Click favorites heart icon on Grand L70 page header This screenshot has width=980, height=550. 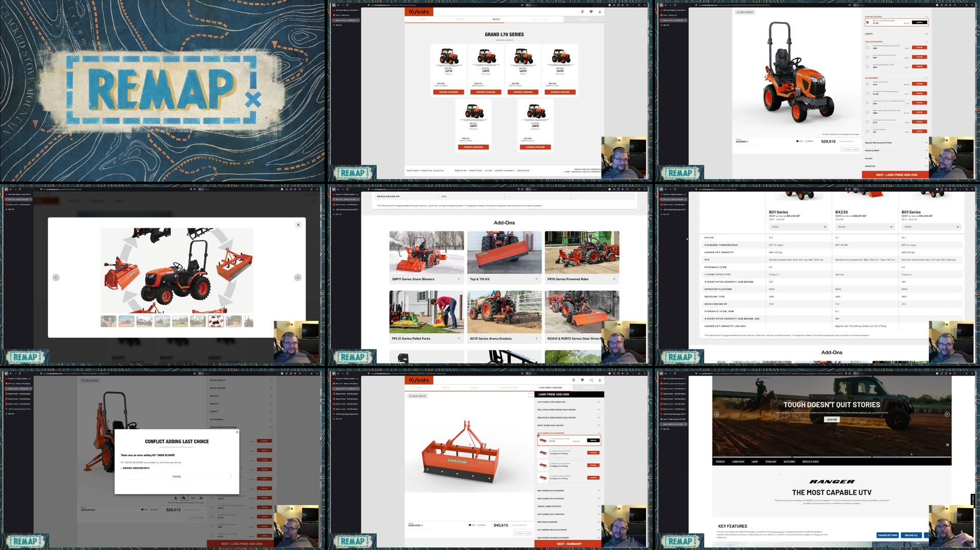click(591, 11)
